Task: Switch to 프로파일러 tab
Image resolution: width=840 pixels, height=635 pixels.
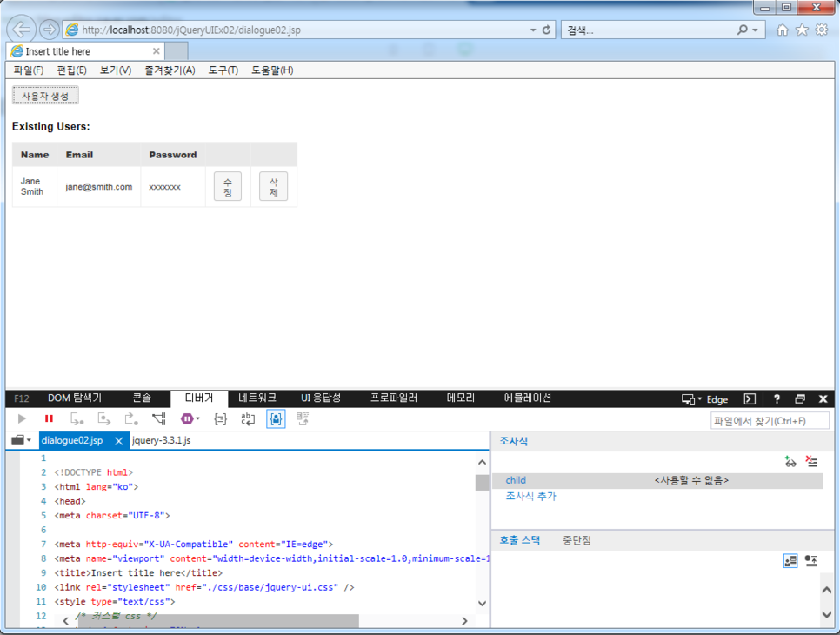Action: (x=394, y=398)
